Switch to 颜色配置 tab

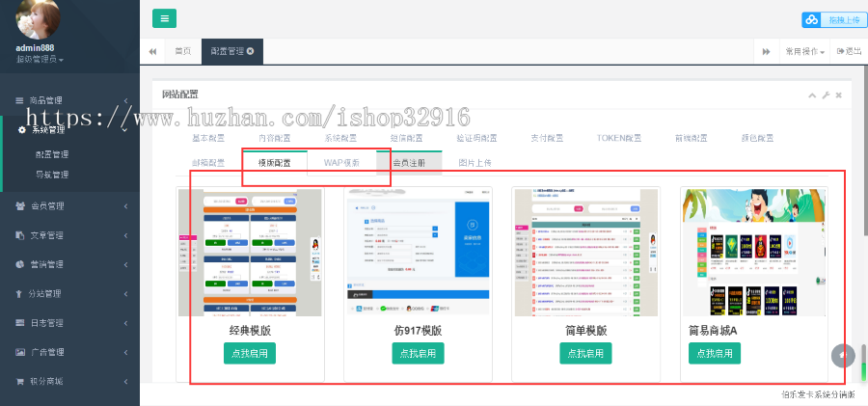(757, 139)
